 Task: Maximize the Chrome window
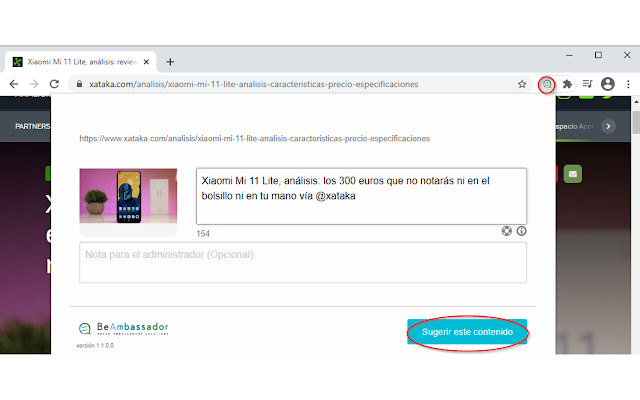[598, 55]
